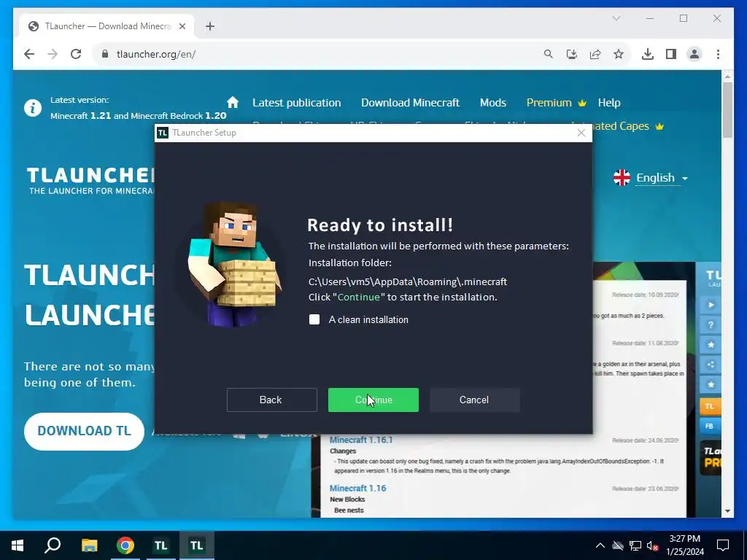Image resolution: width=747 pixels, height=560 pixels.
Task: Show hidden system tray icons
Action: click(600, 545)
